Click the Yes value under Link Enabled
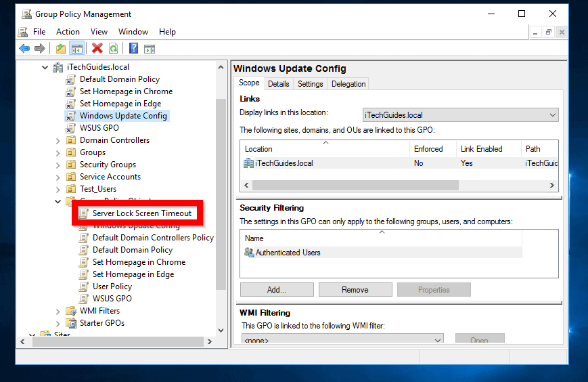This screenshot has height=382, width=588. click(466, 163)
